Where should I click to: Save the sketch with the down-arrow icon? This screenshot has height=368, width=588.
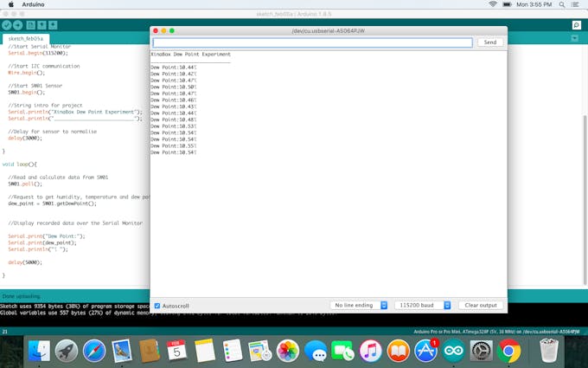tap(53, 25)
